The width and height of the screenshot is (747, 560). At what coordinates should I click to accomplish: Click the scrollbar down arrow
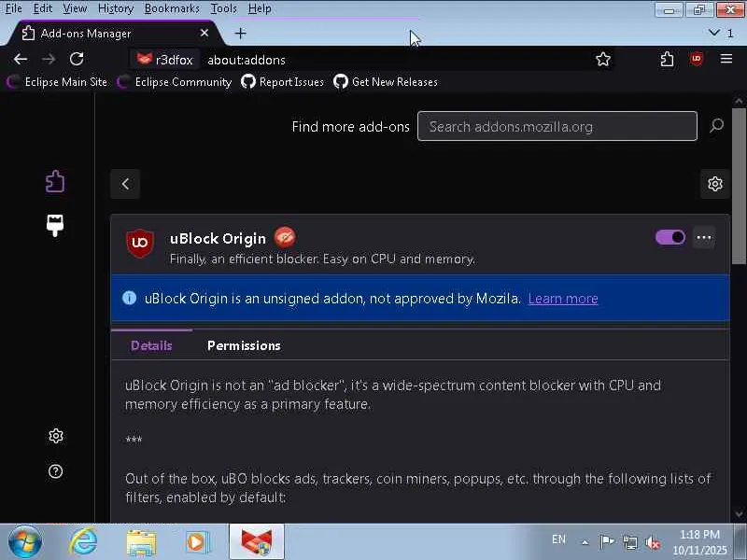point(739,514)
